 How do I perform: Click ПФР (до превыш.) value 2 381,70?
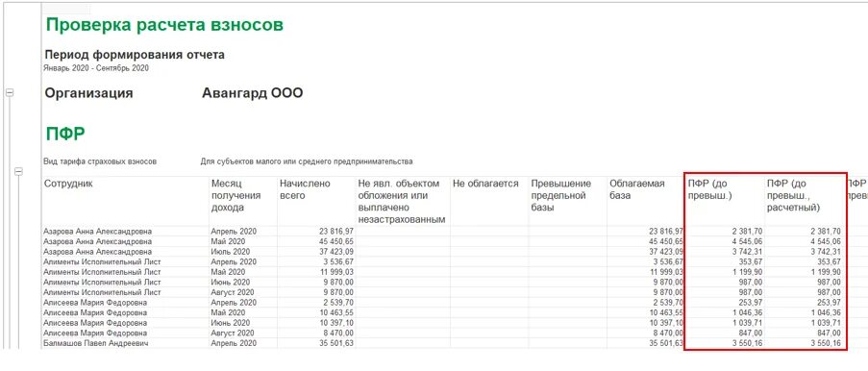(748, 232)
